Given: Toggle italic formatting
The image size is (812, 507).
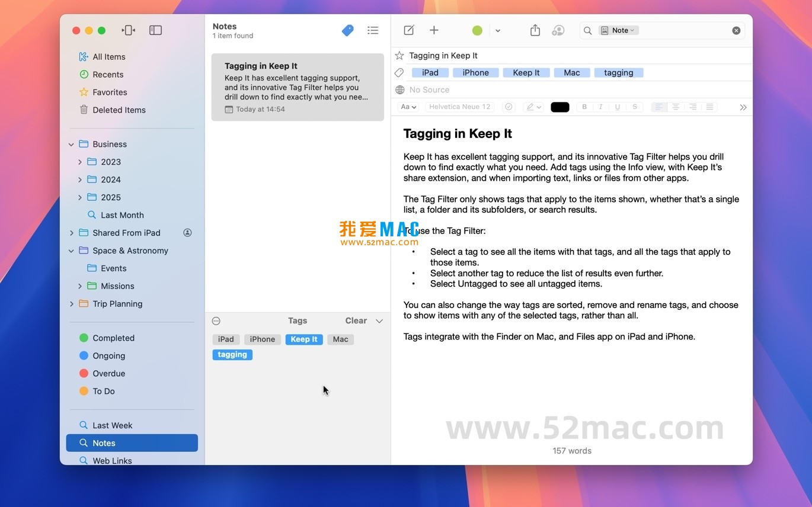Looking at the screenshot, I should tap(600, 107).
